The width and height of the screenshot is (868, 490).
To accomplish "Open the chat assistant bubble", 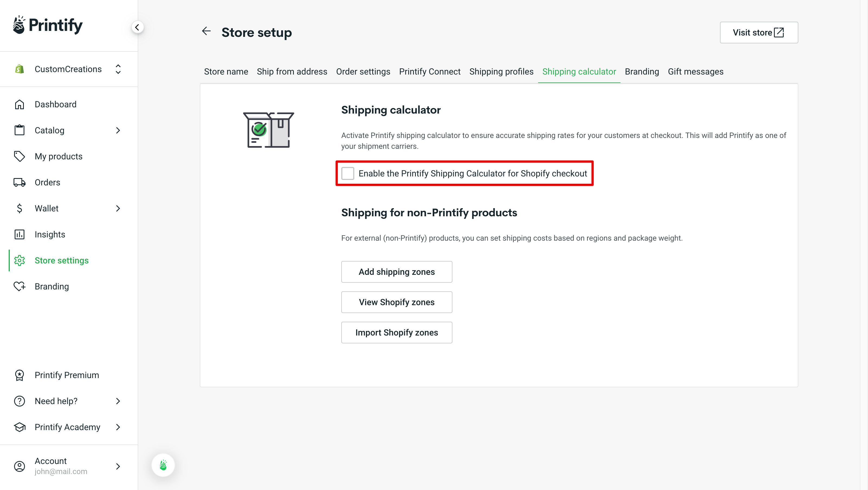I will 163,465.
